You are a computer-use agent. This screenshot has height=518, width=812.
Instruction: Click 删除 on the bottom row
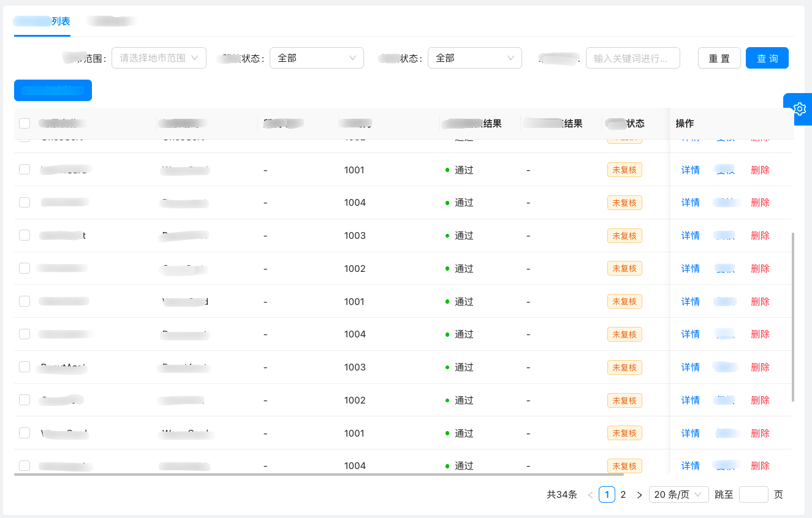click(760, 465)
